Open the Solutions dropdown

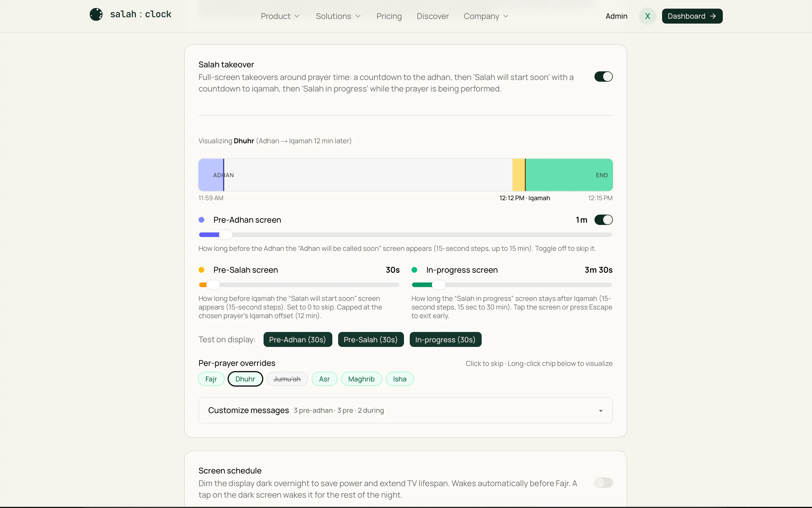coord(338,16)
